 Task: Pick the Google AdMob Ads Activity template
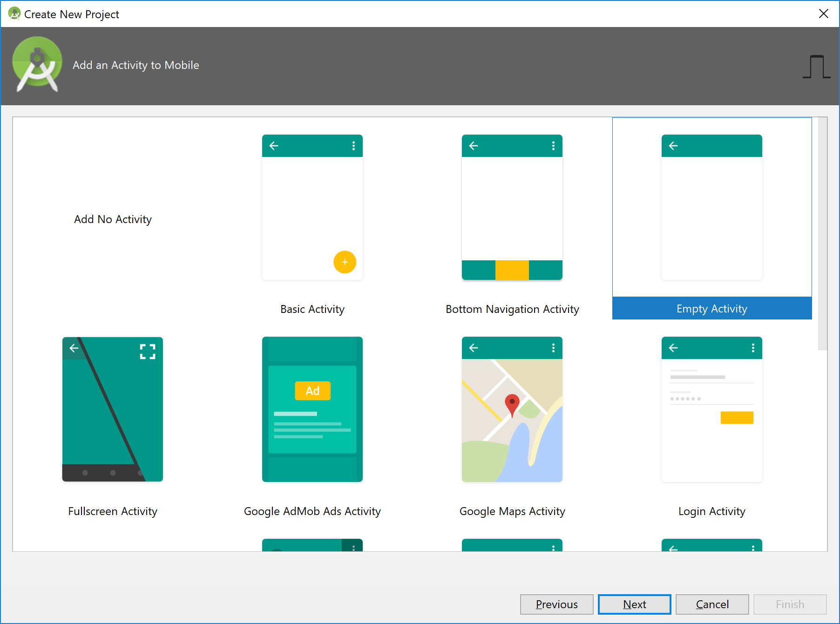click(312, 410)
